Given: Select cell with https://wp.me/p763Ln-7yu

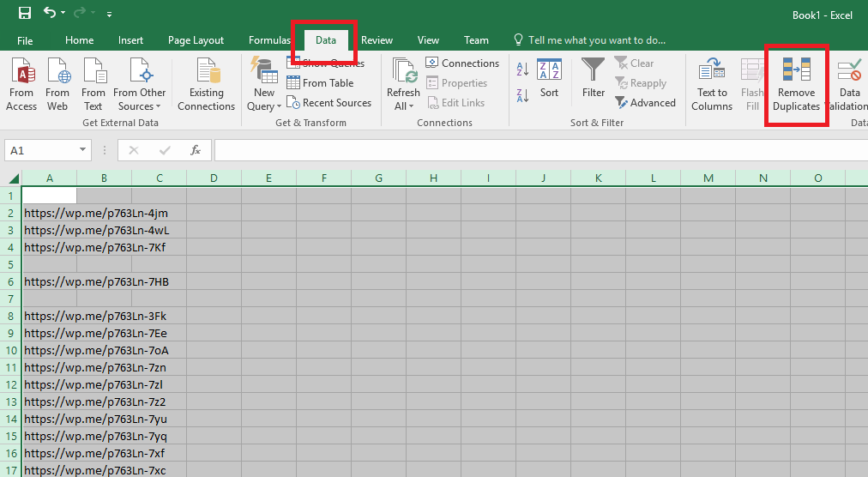Looking at the screenshot, I should pyautogui.click(x=49, y=419).
